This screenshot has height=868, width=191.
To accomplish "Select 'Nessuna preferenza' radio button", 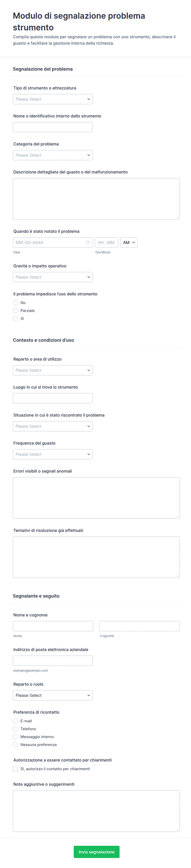I will (x=15, y=745).
